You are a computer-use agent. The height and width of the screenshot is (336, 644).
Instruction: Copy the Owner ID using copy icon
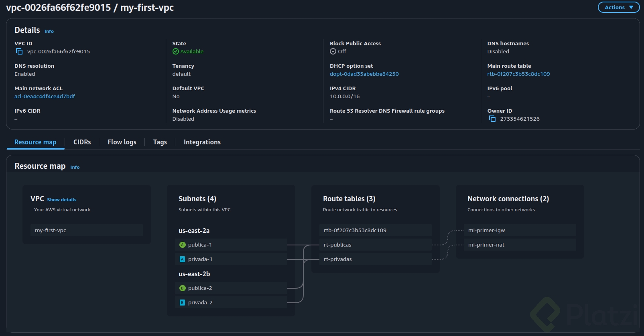pos(492,119)
